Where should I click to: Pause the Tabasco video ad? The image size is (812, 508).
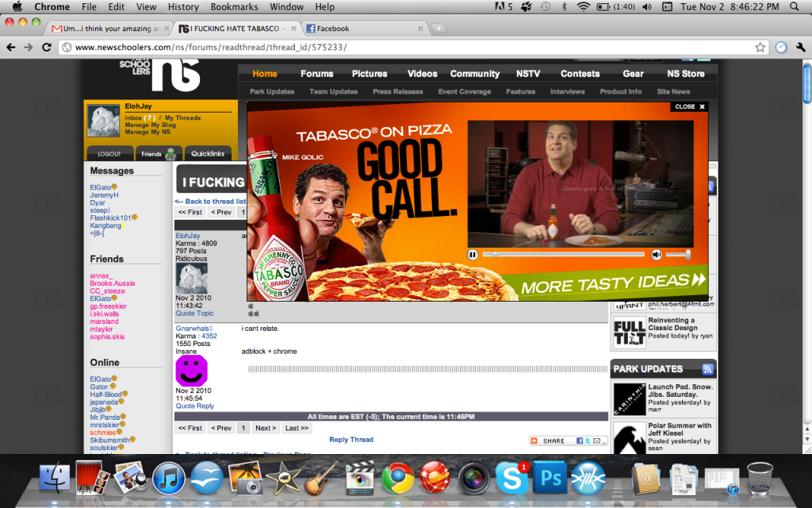click(x=472, y=255)
